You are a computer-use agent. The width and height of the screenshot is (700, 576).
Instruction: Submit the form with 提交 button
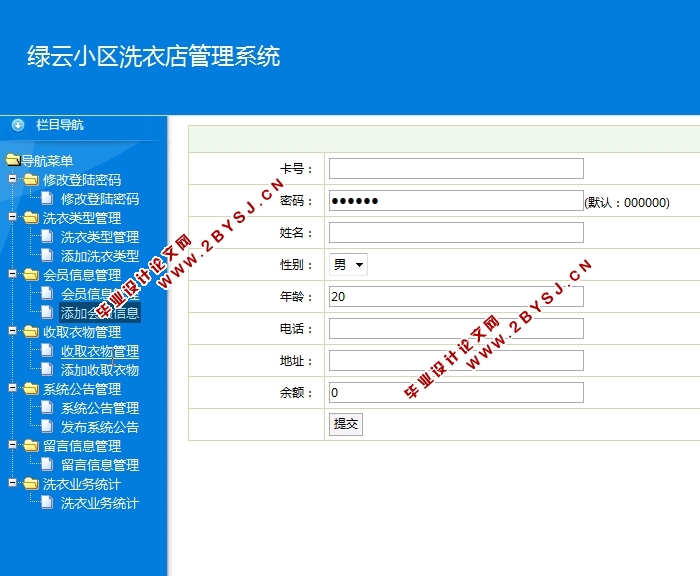(x=346, y=424)
